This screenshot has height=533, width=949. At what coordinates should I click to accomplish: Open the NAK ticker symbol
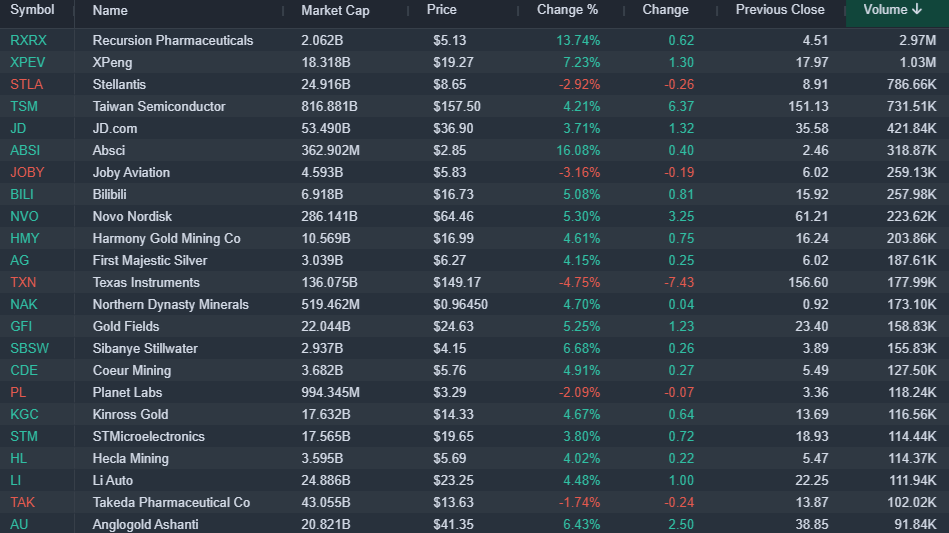(24, 304)
